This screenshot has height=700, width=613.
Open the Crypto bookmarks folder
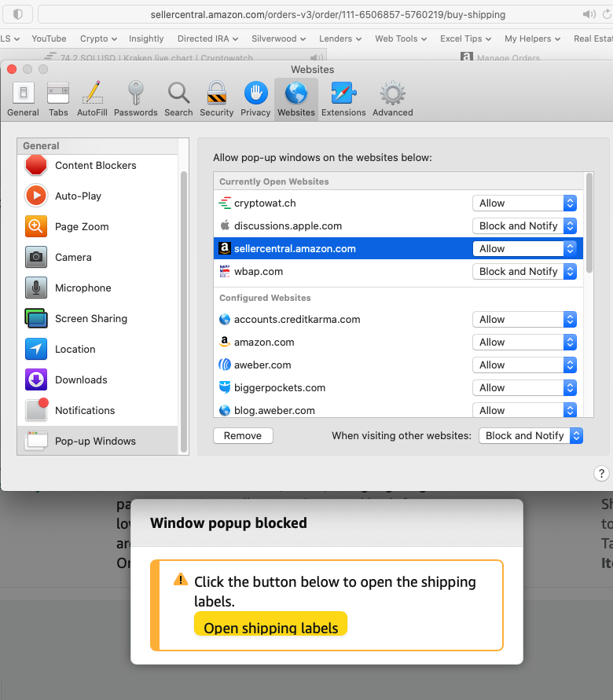coord(98,38)
